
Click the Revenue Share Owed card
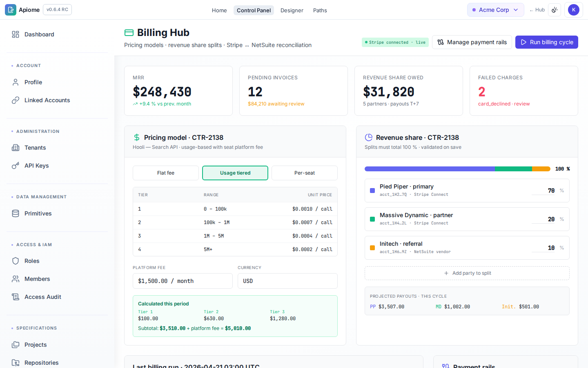409,91
